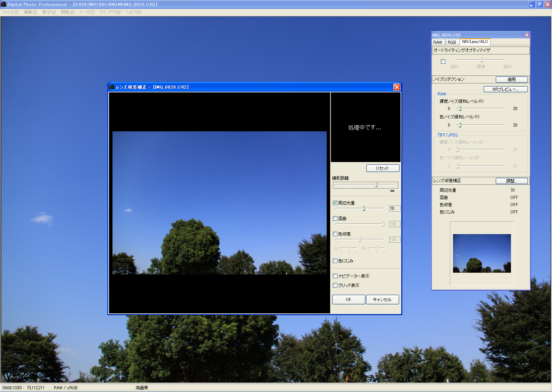Click the 処理中です... navigator area
This screenshot has height=392, width=552.
coord(366,127)
